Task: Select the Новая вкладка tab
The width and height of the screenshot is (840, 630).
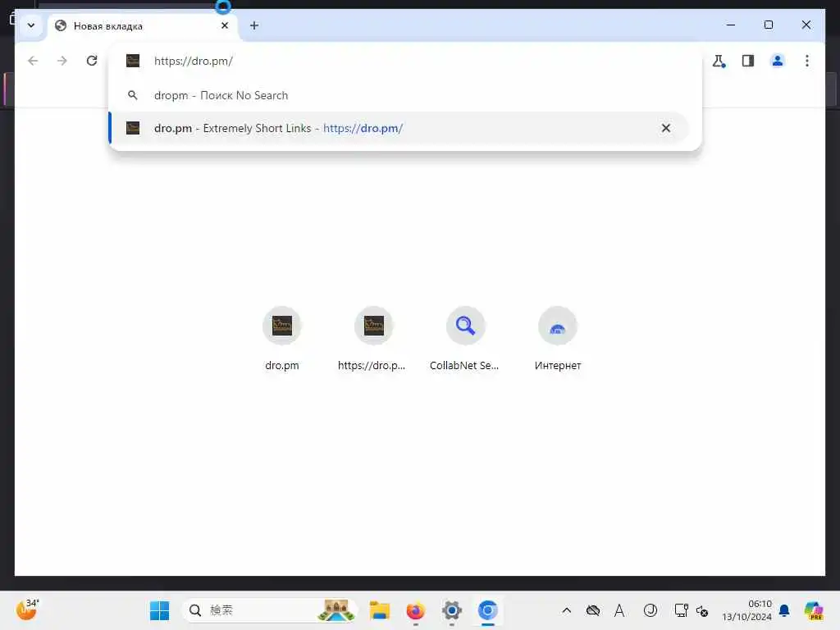Action: tap(141, 25)
